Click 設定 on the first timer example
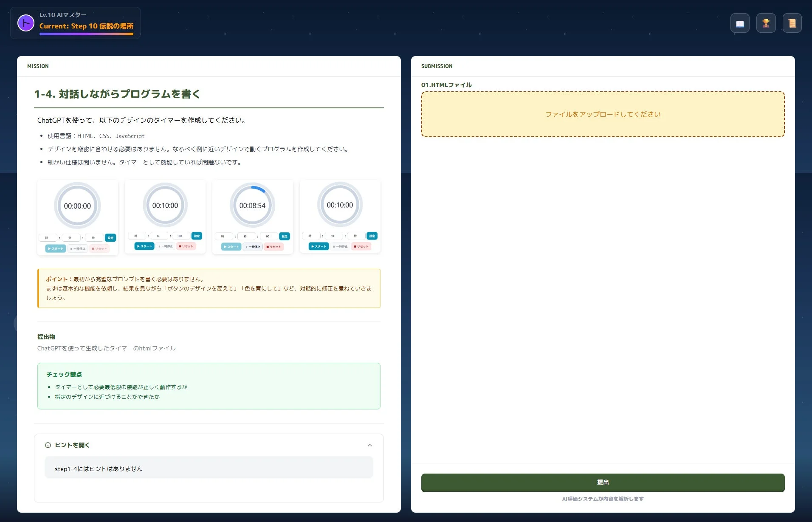The image size is (812, 522). tap(110, 237)
